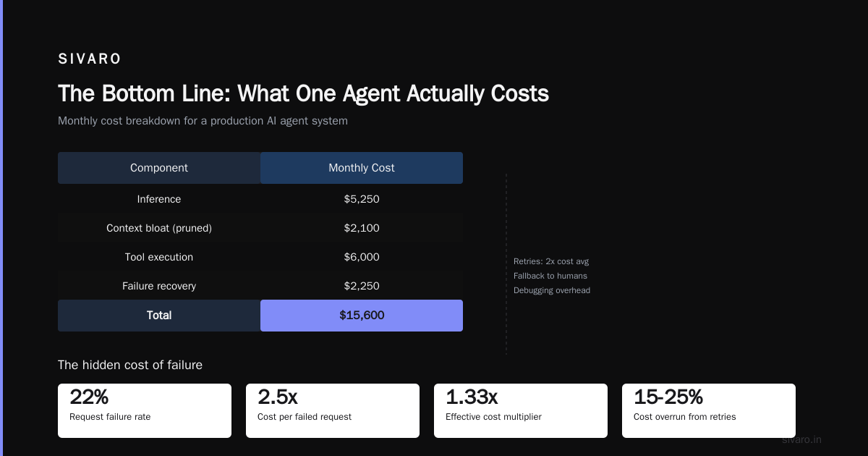Click the Total row label
868x456 pixels.
coord(159,316)
